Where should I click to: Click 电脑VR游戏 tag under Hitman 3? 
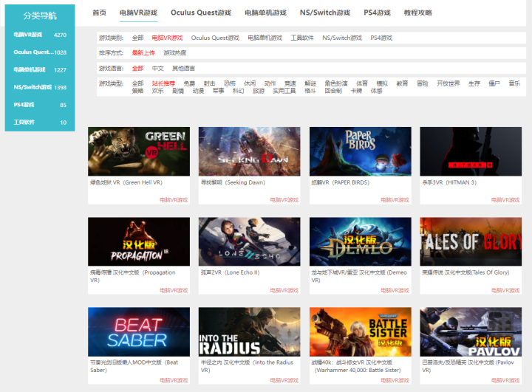pos(505,200)
